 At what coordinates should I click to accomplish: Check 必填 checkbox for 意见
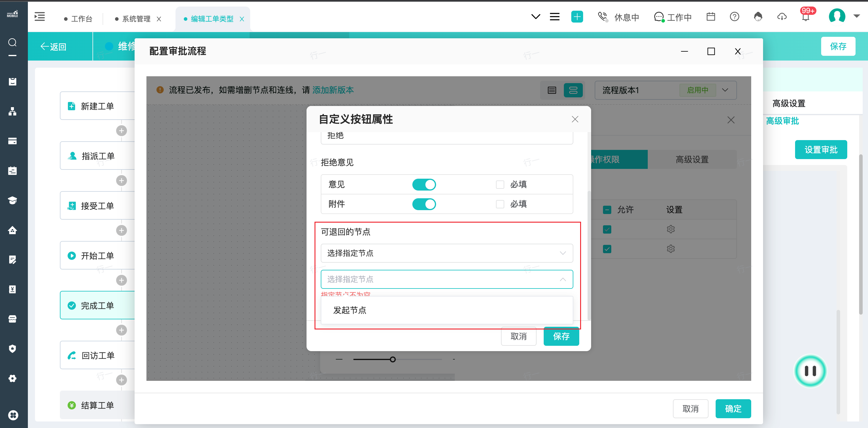point(500,185)
